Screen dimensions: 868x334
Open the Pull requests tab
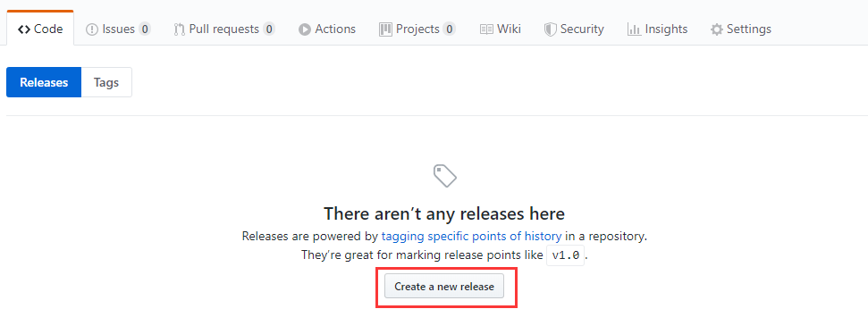pyautogui.click(x=224, y=29)
